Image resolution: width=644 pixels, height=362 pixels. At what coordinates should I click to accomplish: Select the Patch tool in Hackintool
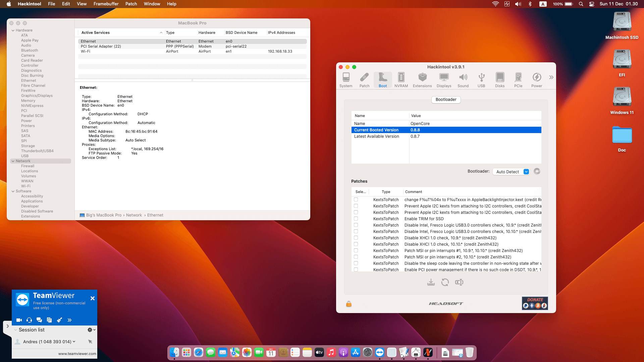(364, 80)
